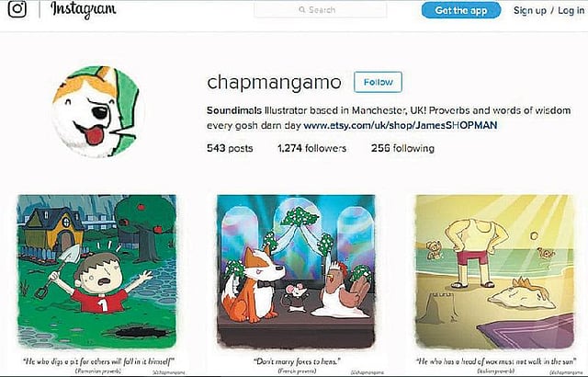This screenshot has height=377, width=588.
Task: Open the corgi dog profile picture
Action: coord(96,111)
